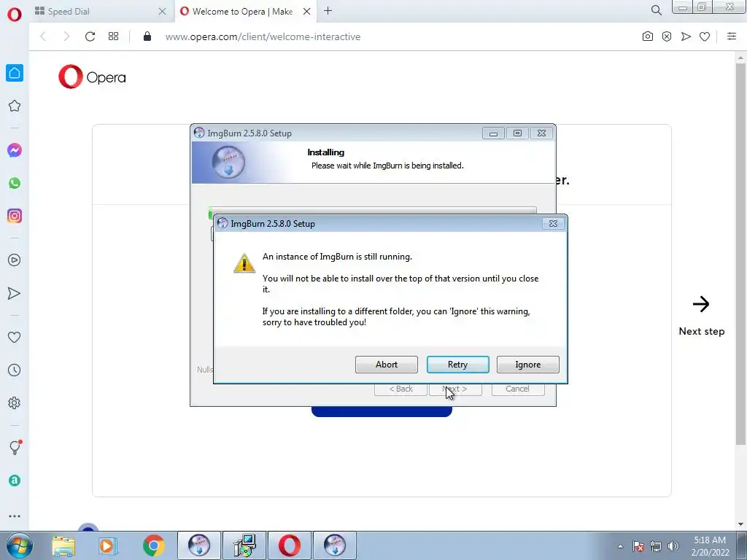
Task: Click the Opera logo on the page
Action: coord(93,77)
